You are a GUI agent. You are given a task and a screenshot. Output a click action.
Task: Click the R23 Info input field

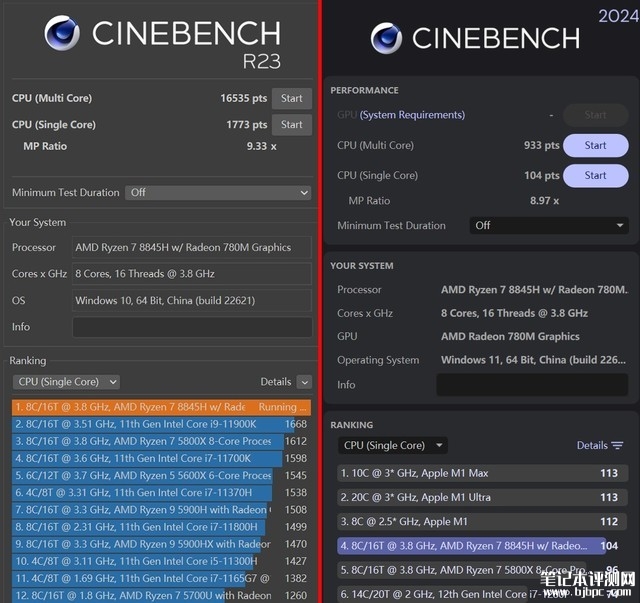[192, 327]
